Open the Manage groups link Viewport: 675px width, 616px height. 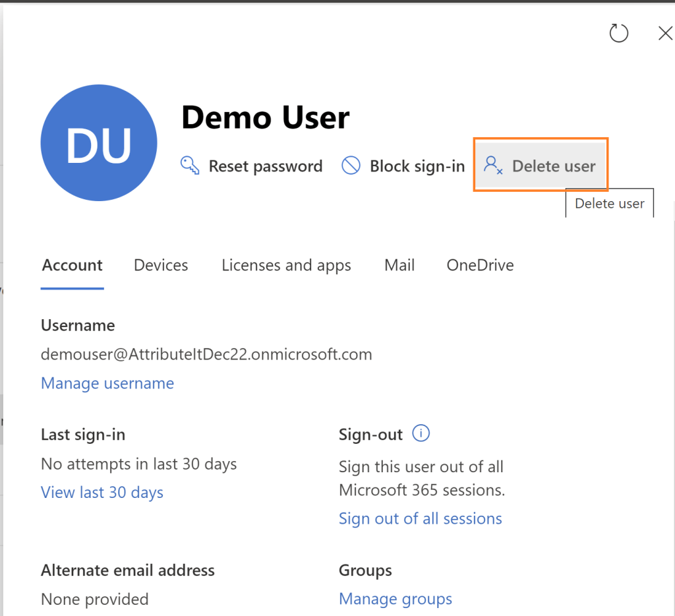[x=396, y=599]
